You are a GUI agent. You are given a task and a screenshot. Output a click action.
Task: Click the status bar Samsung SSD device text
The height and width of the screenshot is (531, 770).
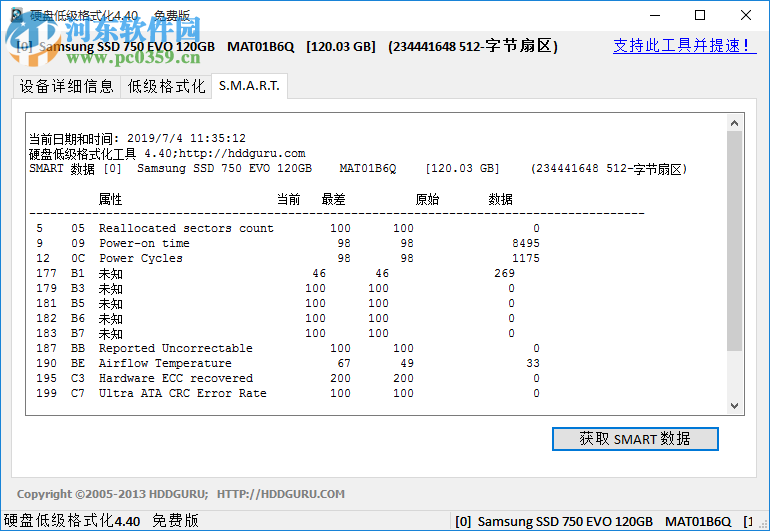tap(604, 521)
